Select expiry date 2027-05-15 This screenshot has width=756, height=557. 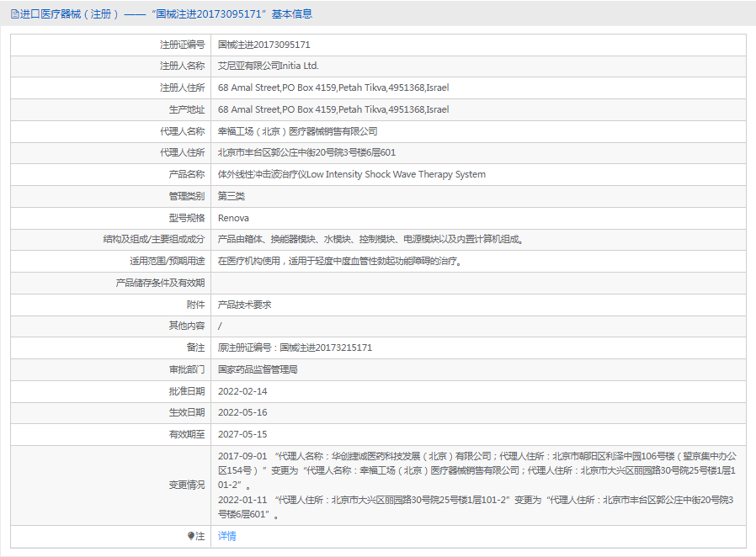[242, 434]
